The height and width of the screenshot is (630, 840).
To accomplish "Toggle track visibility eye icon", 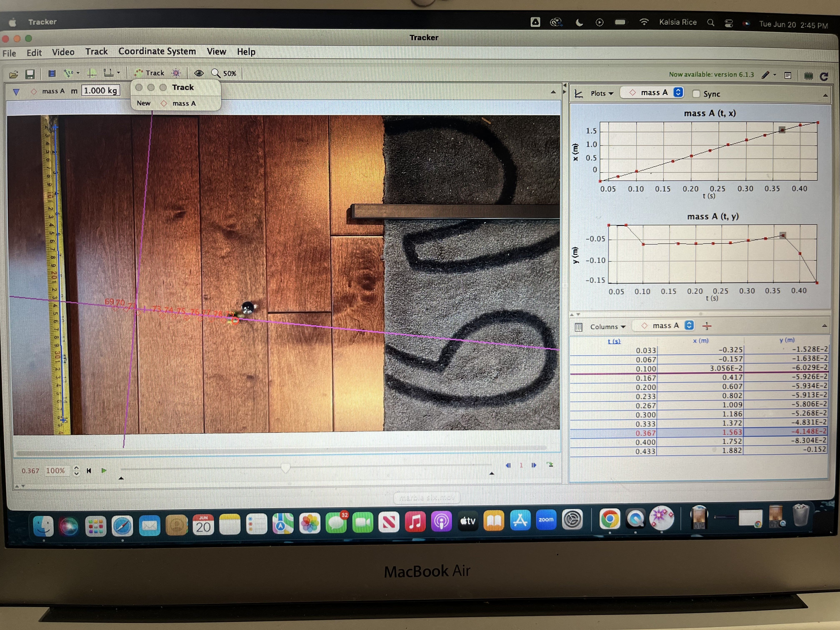I will click(x=199, y=73).
